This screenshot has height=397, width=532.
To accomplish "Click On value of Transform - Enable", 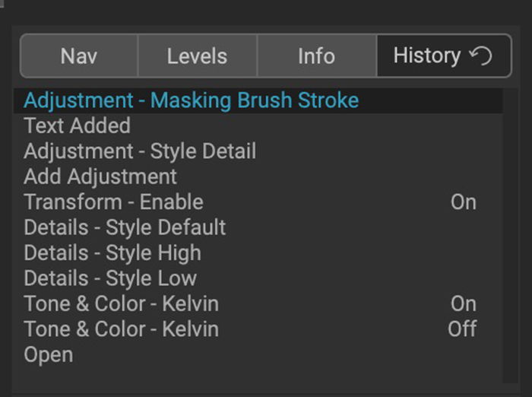I will (464, 202).
